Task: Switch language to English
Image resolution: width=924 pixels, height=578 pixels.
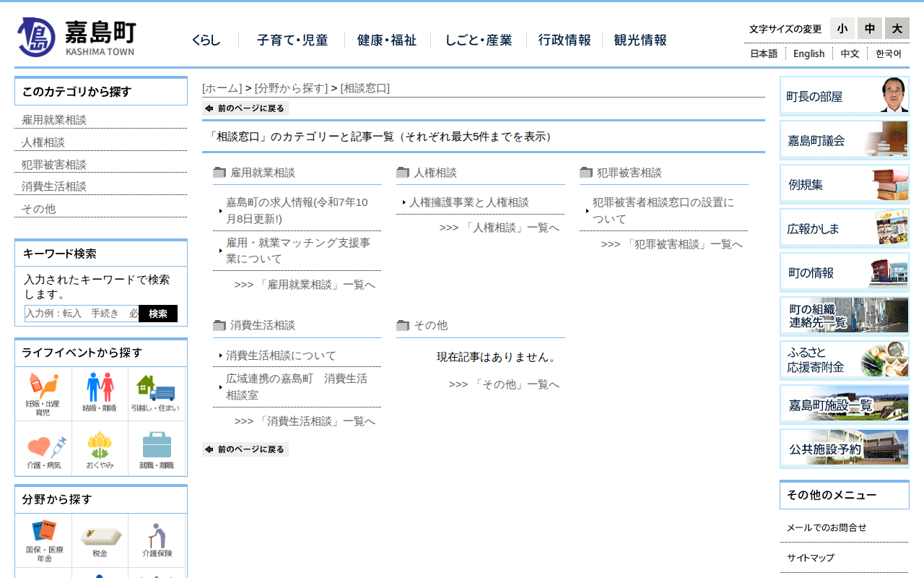Action: tap(808, 53)
